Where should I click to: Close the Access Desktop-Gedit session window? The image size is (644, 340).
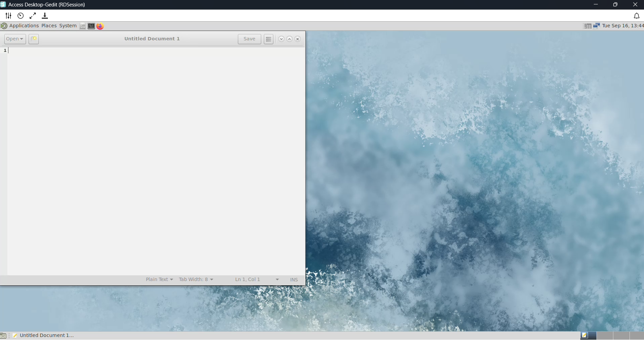point(635,4)
